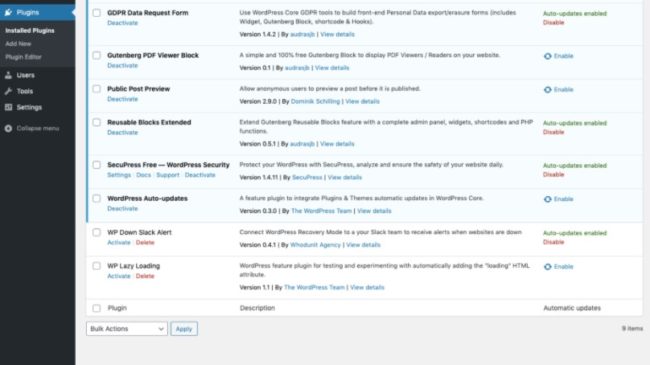Viewport: 650px width, 365px height.
Task: Deactivate Gutenberg PDF Viewer Block
Action: coord(122,66)
